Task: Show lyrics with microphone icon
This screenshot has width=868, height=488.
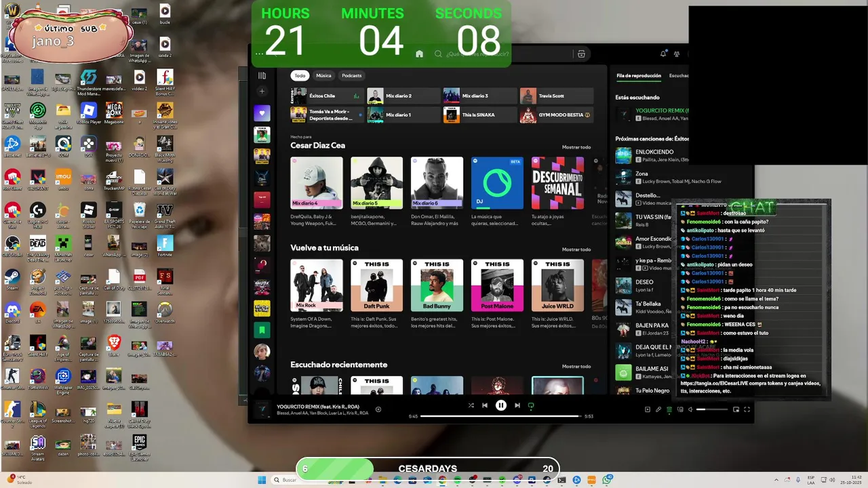Action: click(x=658, y=409)
